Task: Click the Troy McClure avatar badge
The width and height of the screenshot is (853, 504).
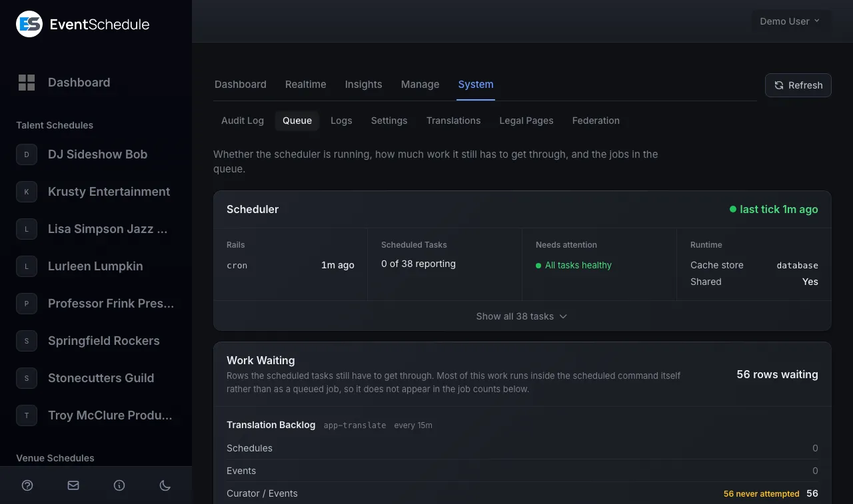Action: (x=27, y=415)
